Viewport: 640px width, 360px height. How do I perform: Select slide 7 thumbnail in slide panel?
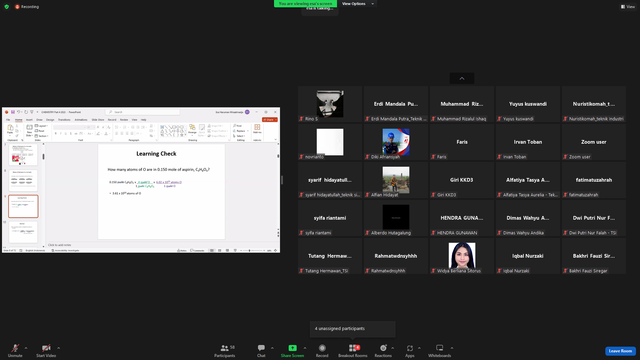point(23,154)
